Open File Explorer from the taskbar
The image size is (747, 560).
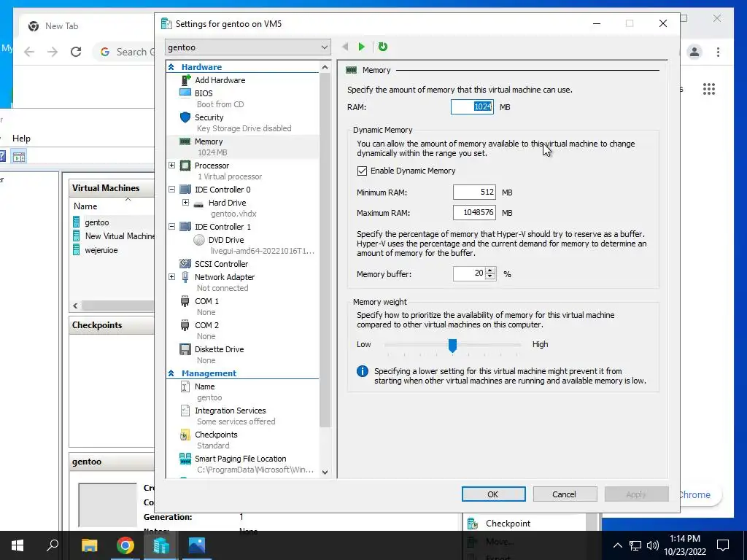89,545
